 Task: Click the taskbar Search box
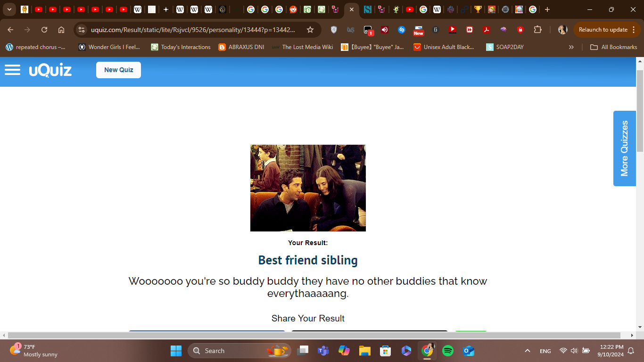pyautogui.click(x=239, y=351)
